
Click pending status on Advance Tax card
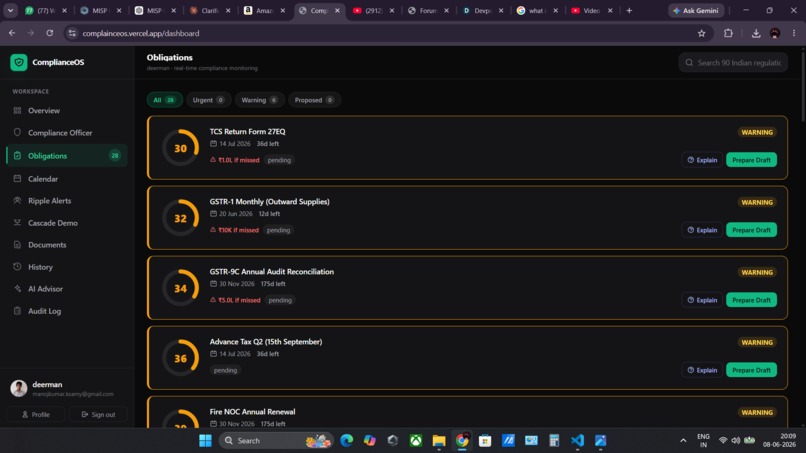tap(225, 370)
